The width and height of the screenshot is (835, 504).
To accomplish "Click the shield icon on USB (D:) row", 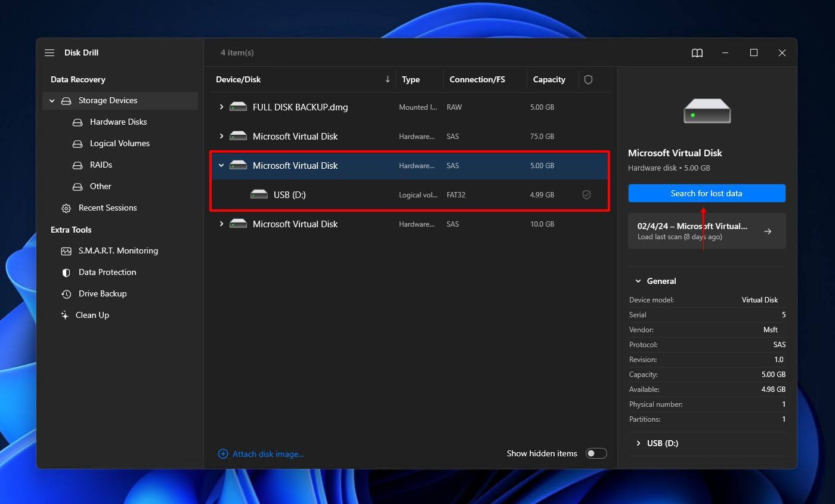I will click(586, 195).
